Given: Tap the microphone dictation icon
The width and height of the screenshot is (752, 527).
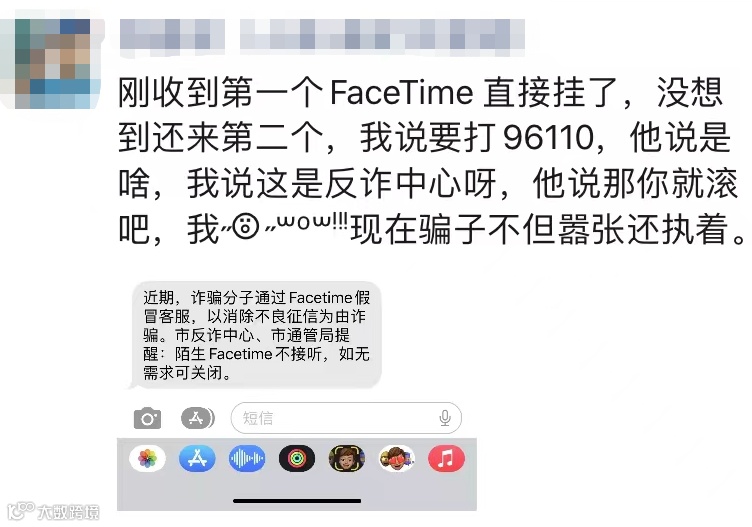Looking at the screenshot, I should 445,418.
